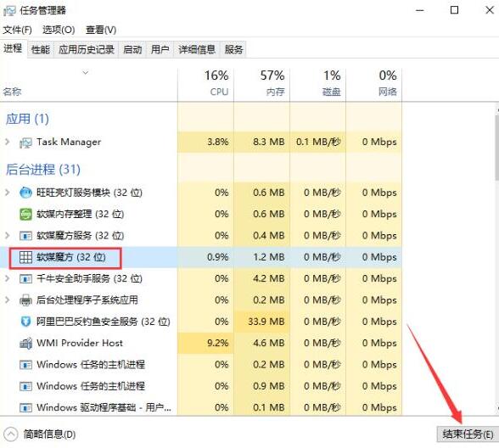Sort by the 磁盘 column header
Screen dimensions: 499x448
pos(318,84)
